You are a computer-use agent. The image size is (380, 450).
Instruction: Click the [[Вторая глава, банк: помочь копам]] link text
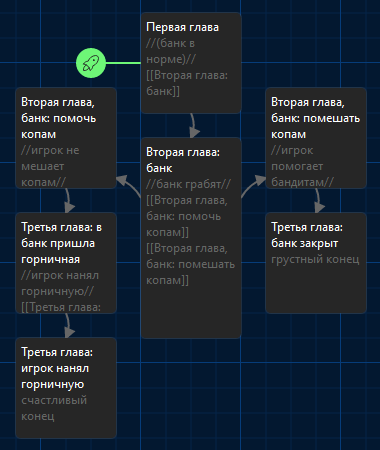[x=187, y=216]
